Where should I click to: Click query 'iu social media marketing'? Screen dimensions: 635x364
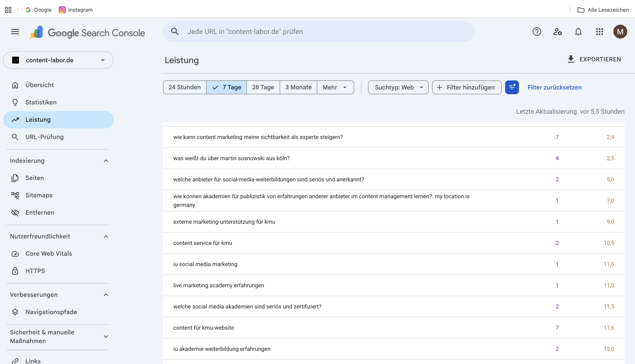[x=205, y=264]
